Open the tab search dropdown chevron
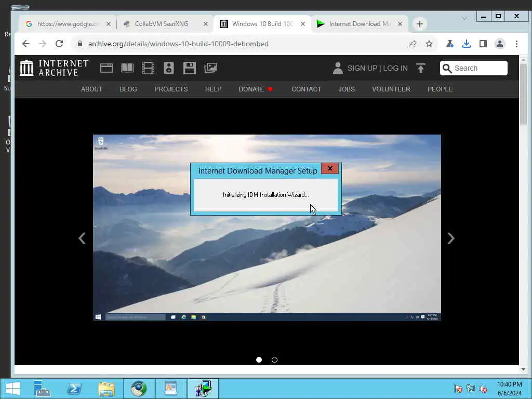Image resolution: width=532 pixels, height=399 pixels. [464, 18]
